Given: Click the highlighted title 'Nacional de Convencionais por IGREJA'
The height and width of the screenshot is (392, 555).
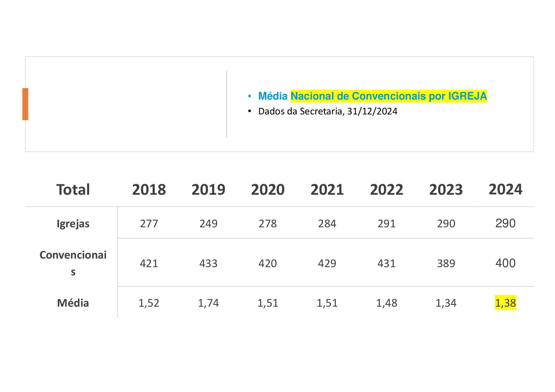Looking at the screenshot, I should click(389, 96).
